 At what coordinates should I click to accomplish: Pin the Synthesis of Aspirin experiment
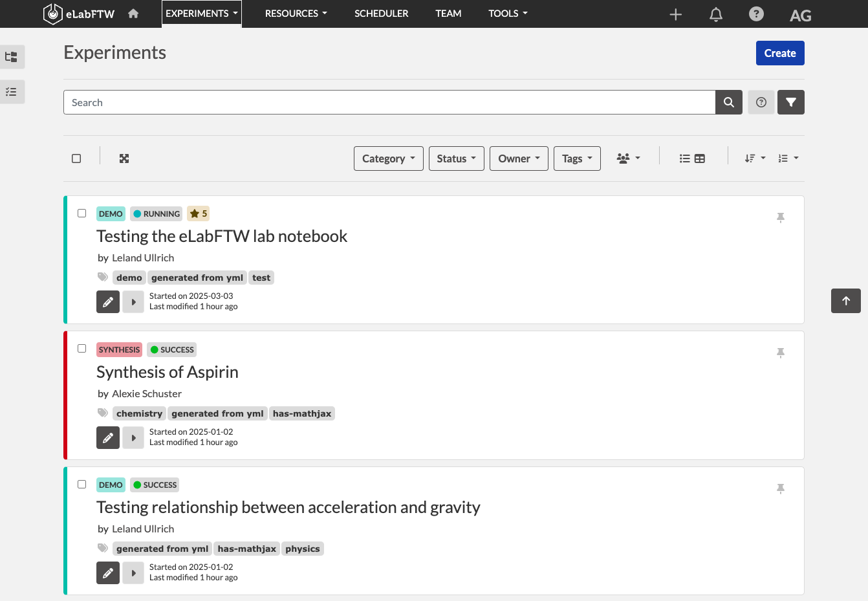pyautogui.click(x=781, y=353)
